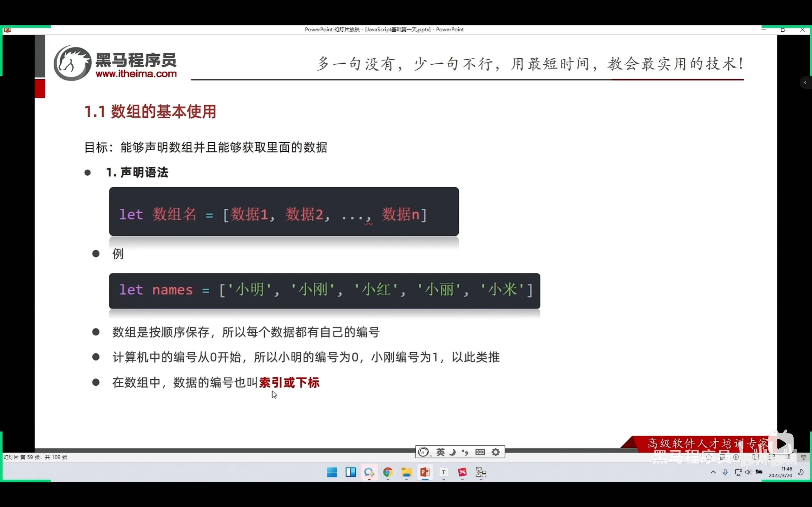Click the video play button overlay

(781, 444)
